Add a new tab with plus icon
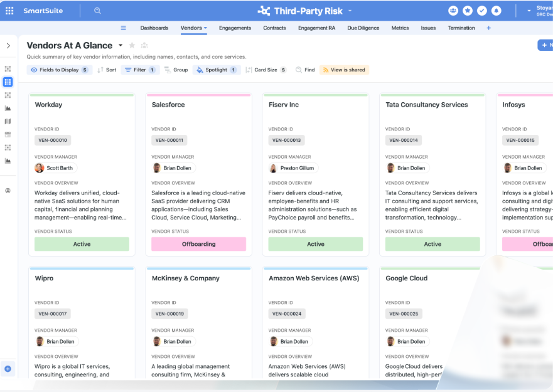Viewport: 553px width, 392px height. 488,28
